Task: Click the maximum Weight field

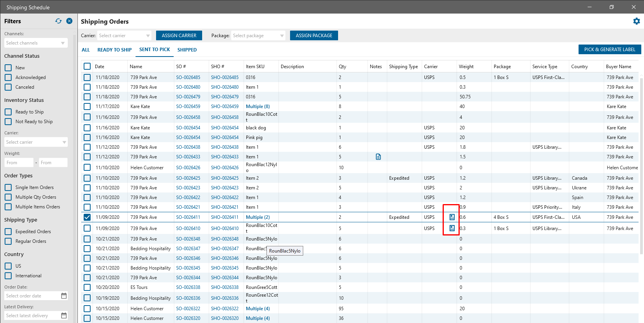Action: point(53,163)
